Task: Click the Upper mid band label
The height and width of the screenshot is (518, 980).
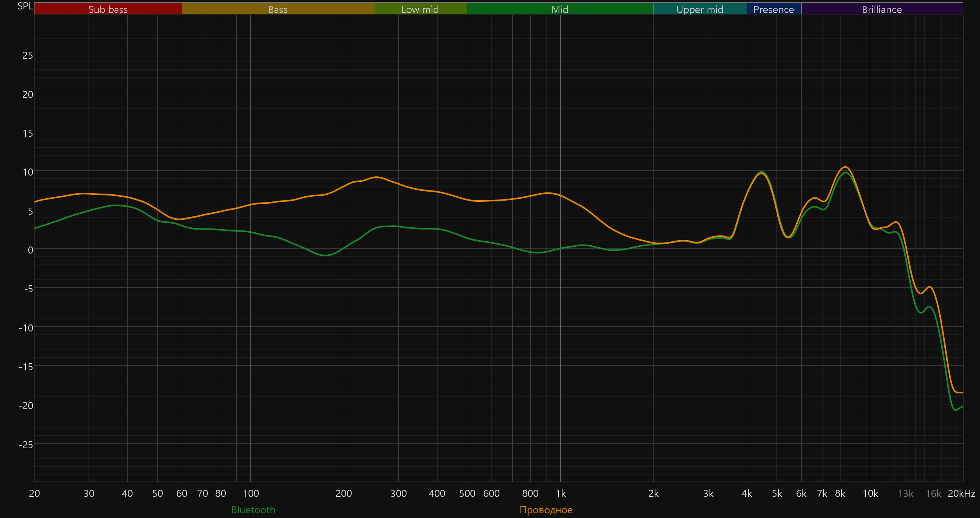Action: point(700,9)
